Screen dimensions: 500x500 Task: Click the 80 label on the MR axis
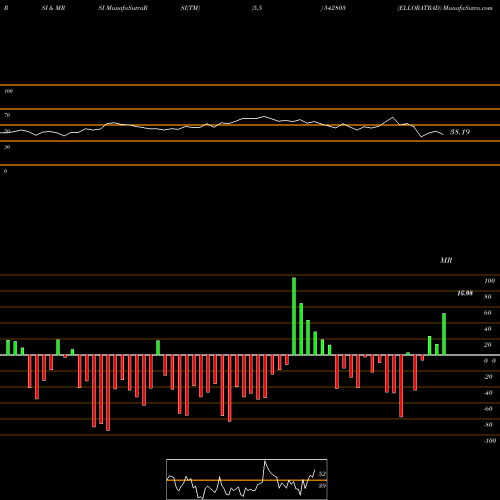pyautogui.click(x=488, y=297)
